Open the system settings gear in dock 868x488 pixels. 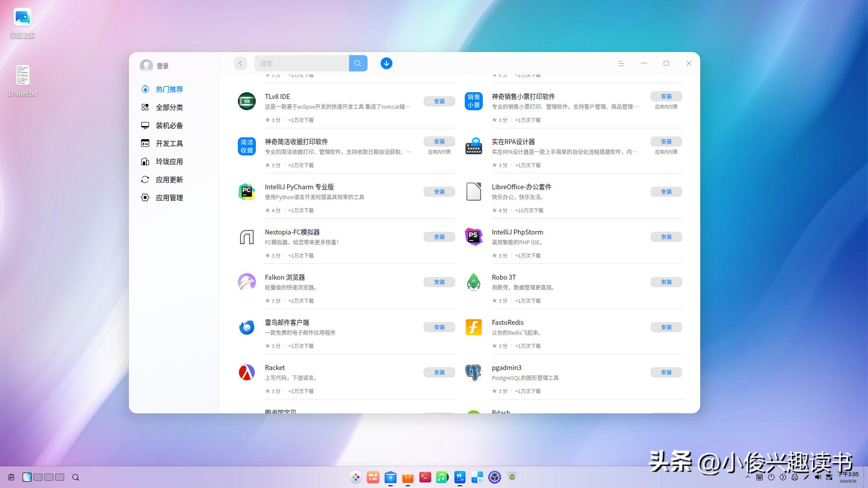495,477
